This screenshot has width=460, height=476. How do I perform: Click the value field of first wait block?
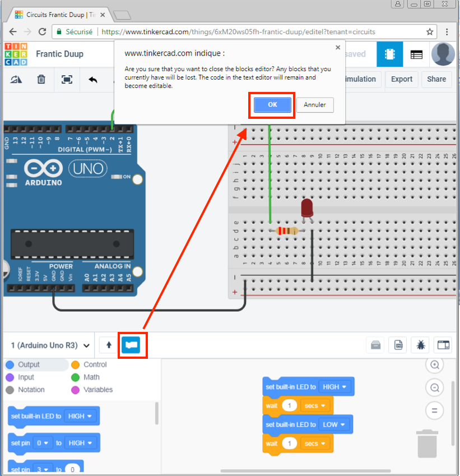coord(289,406)
